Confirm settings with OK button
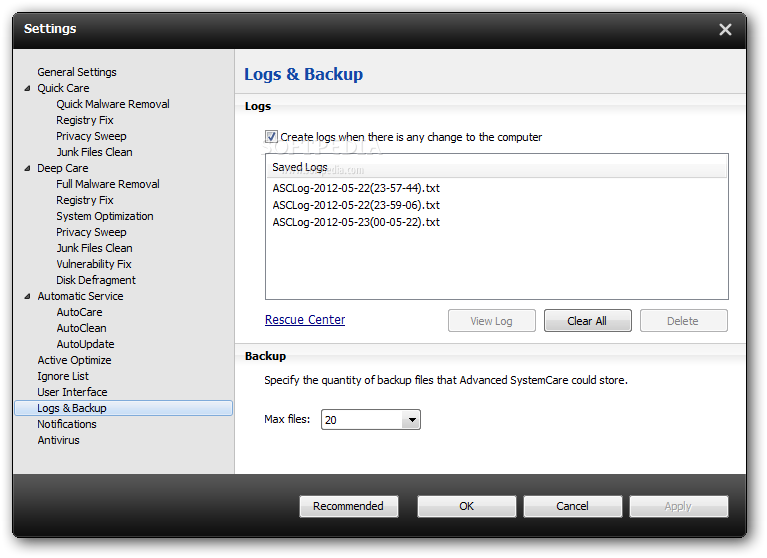Image resolution: width=767 pixels, height=558 pixels. (467, 506)
